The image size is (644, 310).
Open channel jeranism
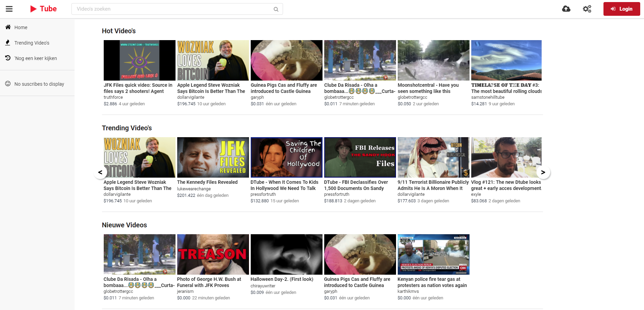pos(185,291)
